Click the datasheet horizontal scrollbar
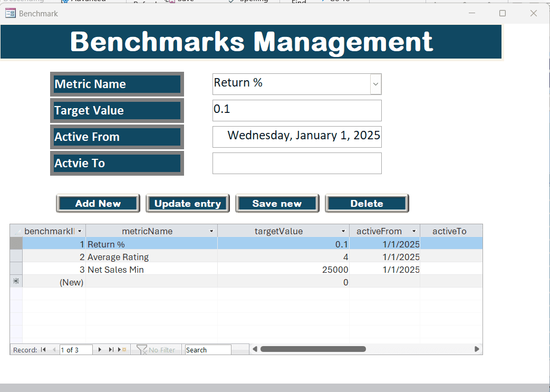Screen dimensions: 550x392 (x=313, y=349)
